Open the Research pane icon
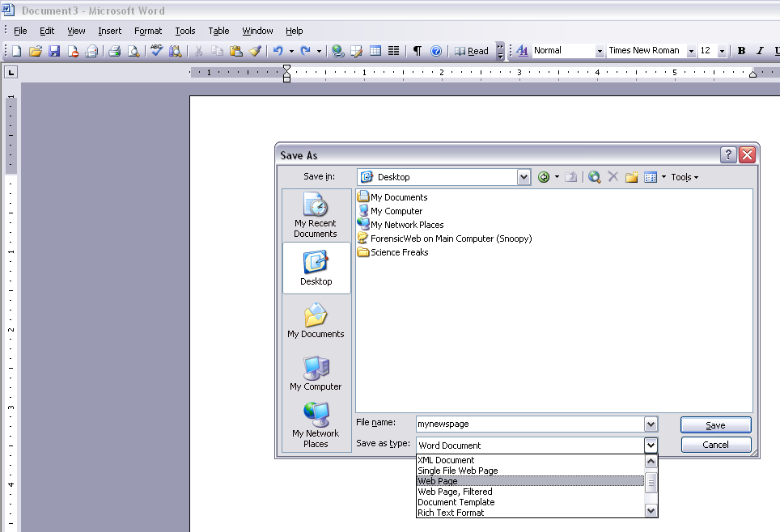This screenshot has width=780, height=532. [x=175, y=51]
